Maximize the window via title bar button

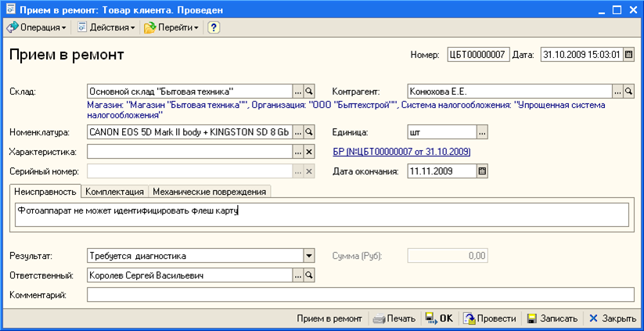[x=617, y=10]
